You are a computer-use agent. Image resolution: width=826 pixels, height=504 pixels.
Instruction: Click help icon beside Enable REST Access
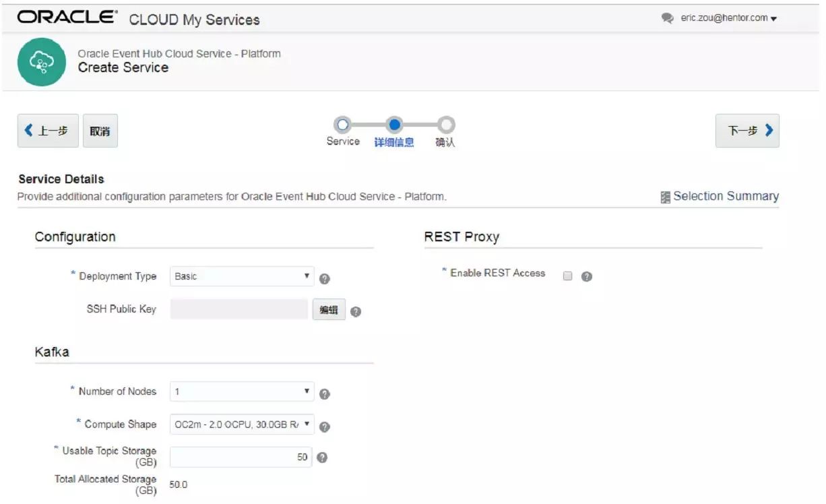tap(587, 276)
